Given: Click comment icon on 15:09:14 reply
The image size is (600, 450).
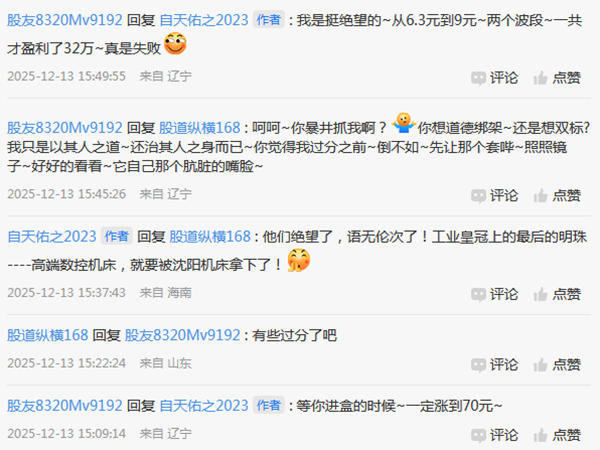Looking at the screenshot, I should coord(494,435).
